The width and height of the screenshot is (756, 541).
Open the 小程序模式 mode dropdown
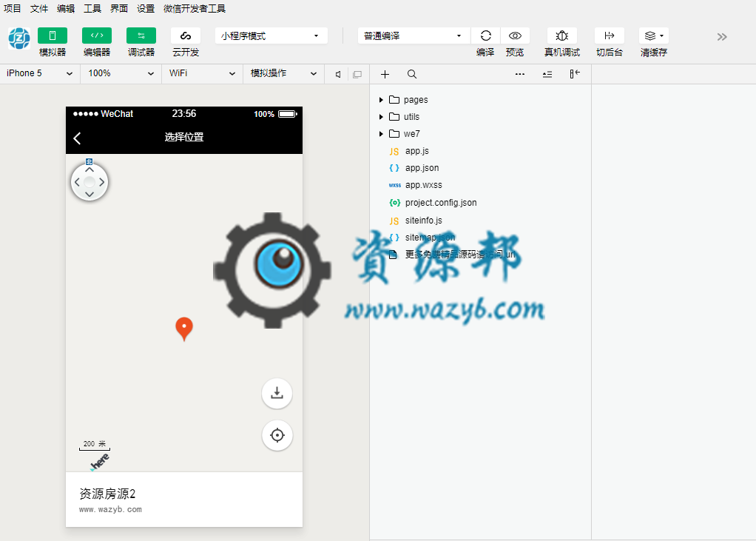coord(271,36)
